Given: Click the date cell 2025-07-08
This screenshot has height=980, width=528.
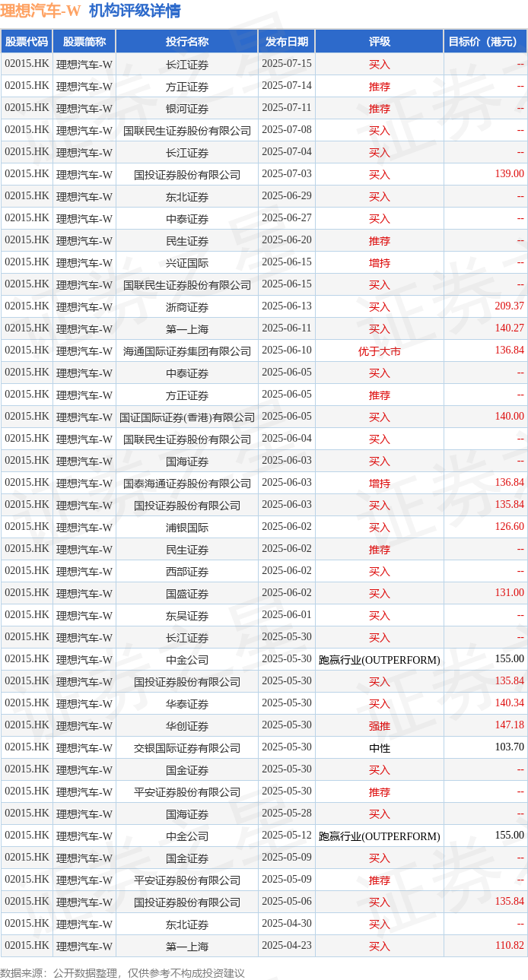Looking at the screenshot, I should 287,130.
